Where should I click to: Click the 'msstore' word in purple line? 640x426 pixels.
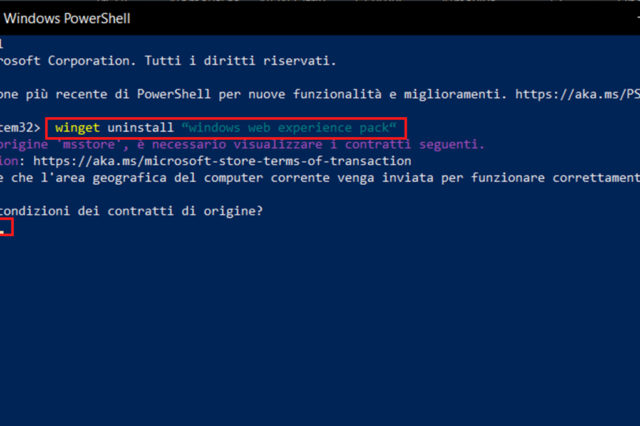click(88, 145)
